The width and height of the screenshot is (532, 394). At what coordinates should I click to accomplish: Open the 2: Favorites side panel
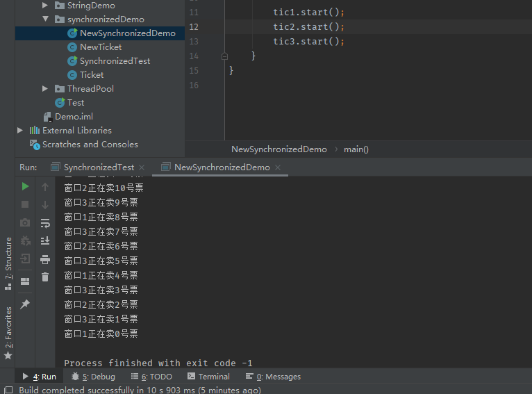[x=8, y=334]
